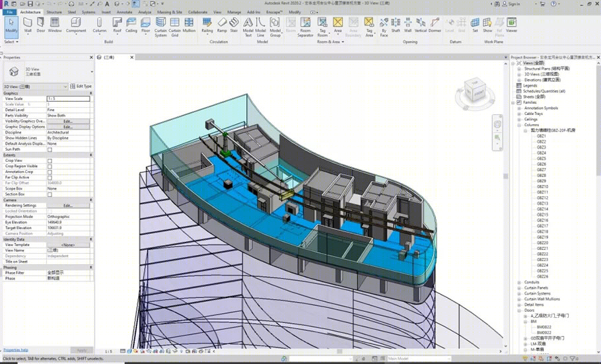Toggle the Sun Path checkbox
The image size is (601, 364).
(50, 149)
